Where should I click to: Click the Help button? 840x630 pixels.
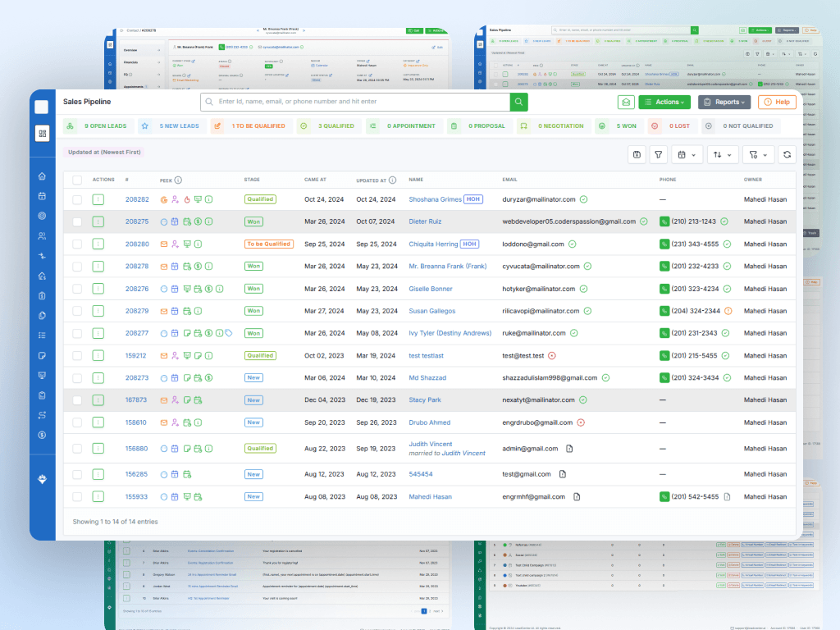pyautogui.click(x=777, y=102)
